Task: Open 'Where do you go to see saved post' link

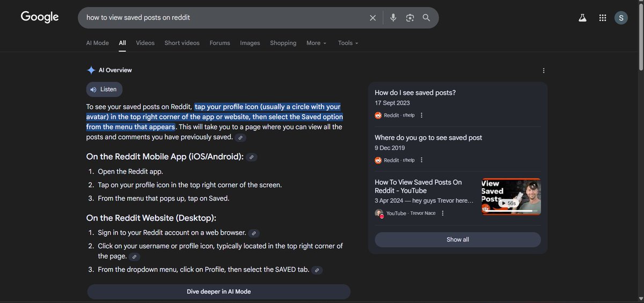Action: 428,138
